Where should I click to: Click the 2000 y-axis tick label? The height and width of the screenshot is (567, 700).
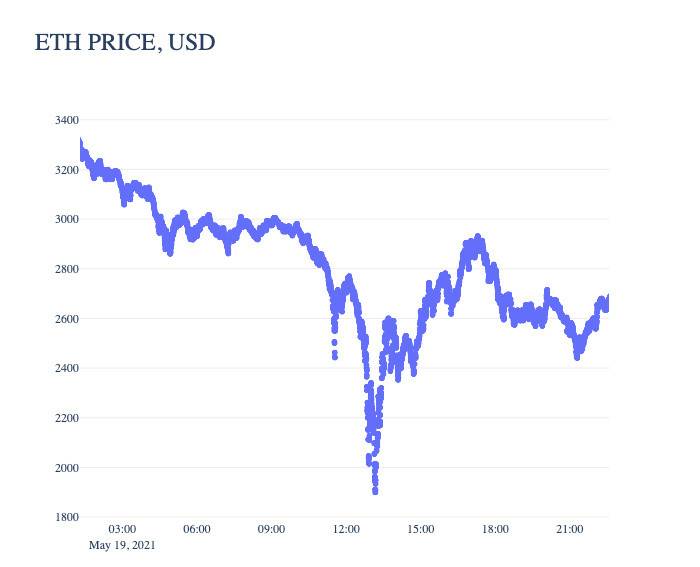click(67, 468)
